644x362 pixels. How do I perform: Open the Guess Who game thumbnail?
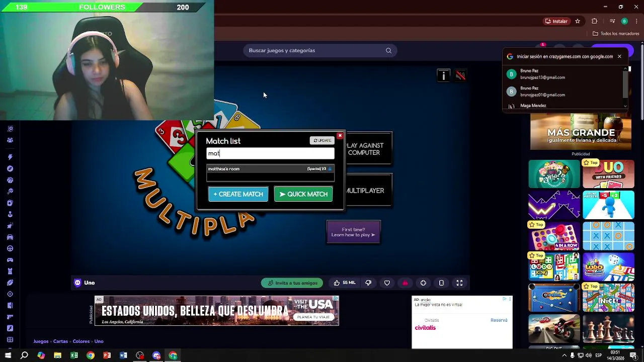coord(554,174)
